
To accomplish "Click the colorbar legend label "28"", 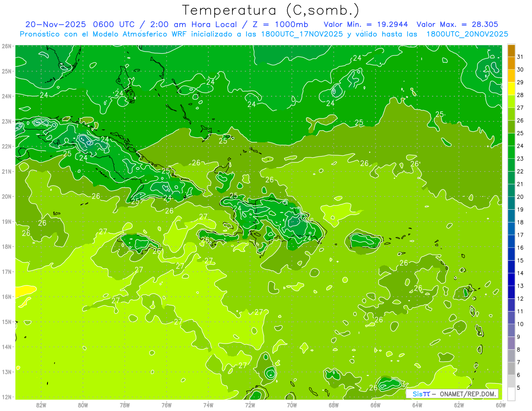I will (520, 95).
